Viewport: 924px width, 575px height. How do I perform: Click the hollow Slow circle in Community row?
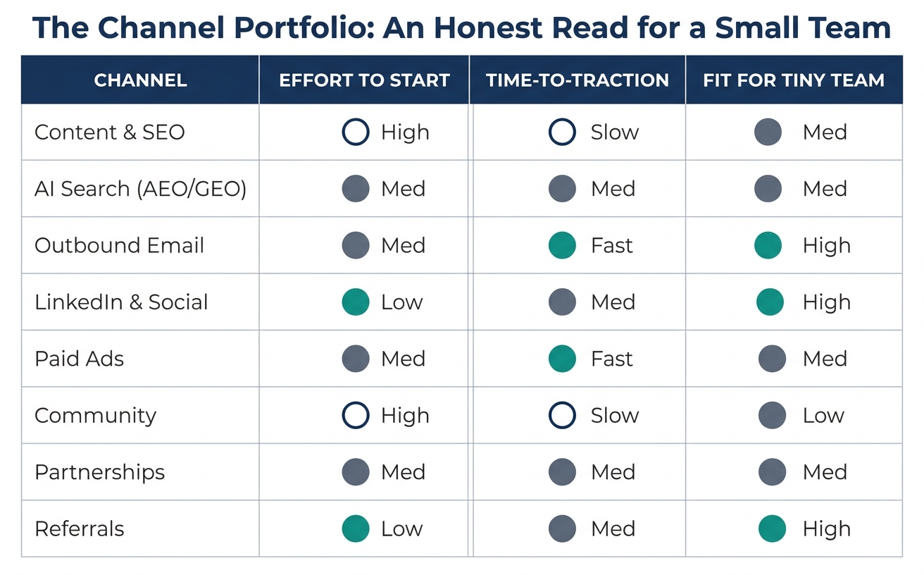(562, 415)
